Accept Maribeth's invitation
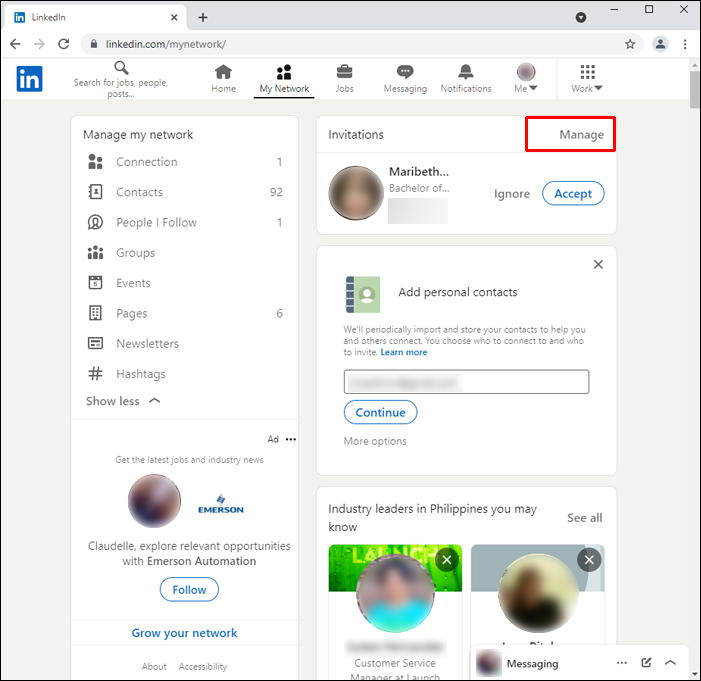This screenshot has height=681, width=701. [x=573, y=194]
